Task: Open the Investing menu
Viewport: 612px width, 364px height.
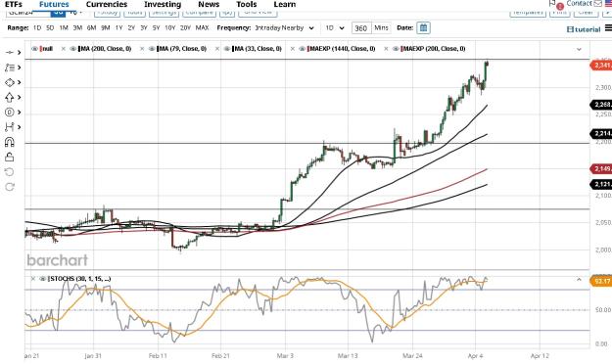Action: 163,4
